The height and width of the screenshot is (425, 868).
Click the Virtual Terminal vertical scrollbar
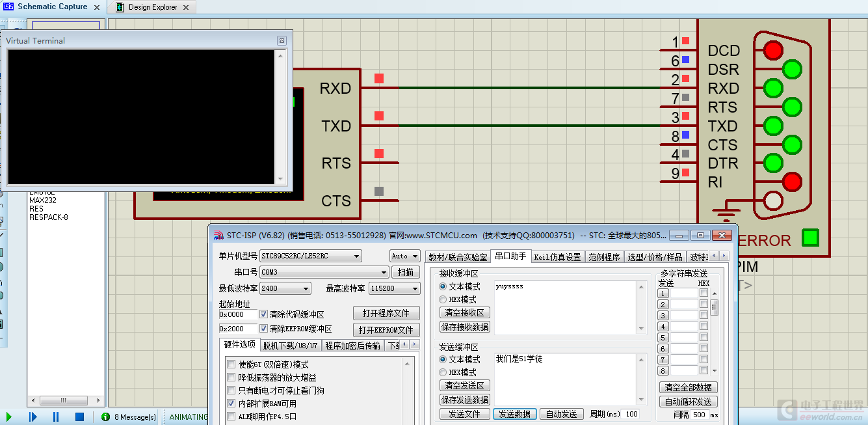(x=281, y=116)
